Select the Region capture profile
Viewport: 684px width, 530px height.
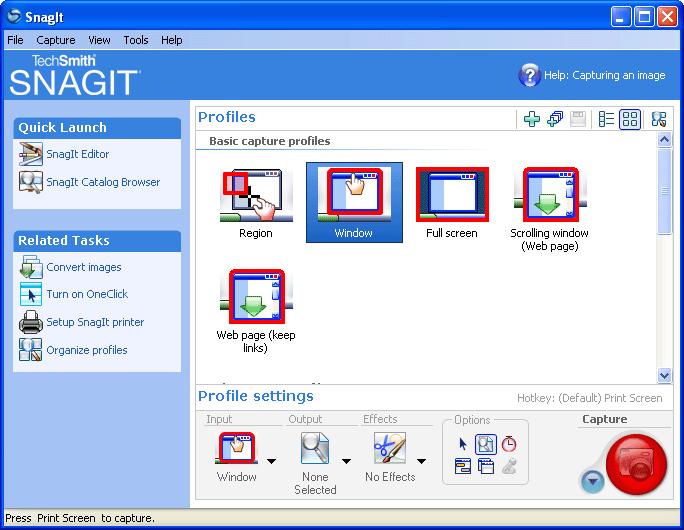(x=256, y=203)
